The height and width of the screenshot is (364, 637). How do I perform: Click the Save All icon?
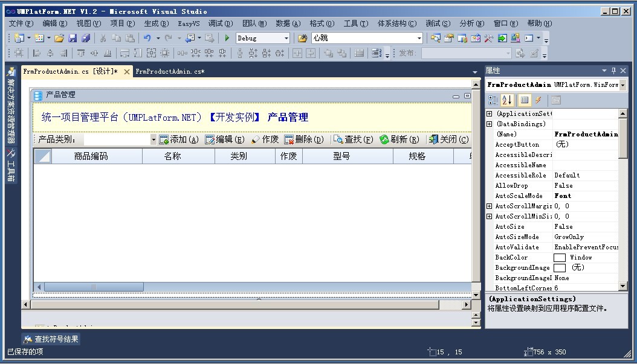pos(86,38)
